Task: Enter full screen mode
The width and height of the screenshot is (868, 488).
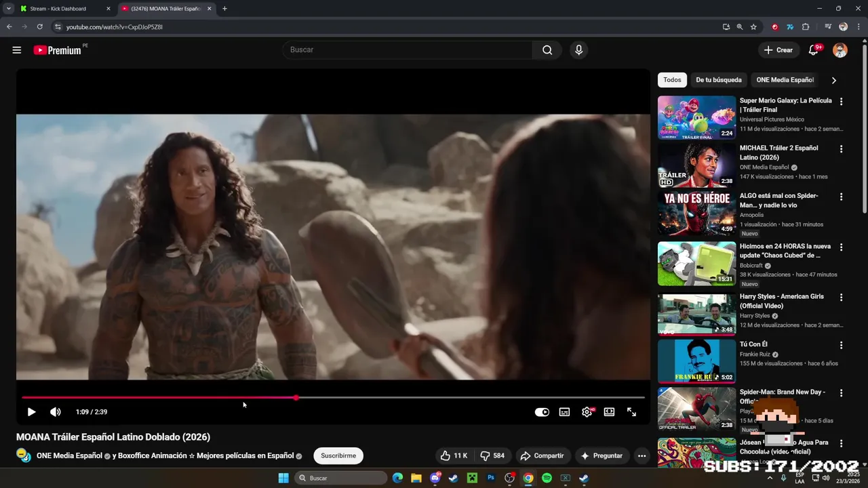Action: pos(631,412)
